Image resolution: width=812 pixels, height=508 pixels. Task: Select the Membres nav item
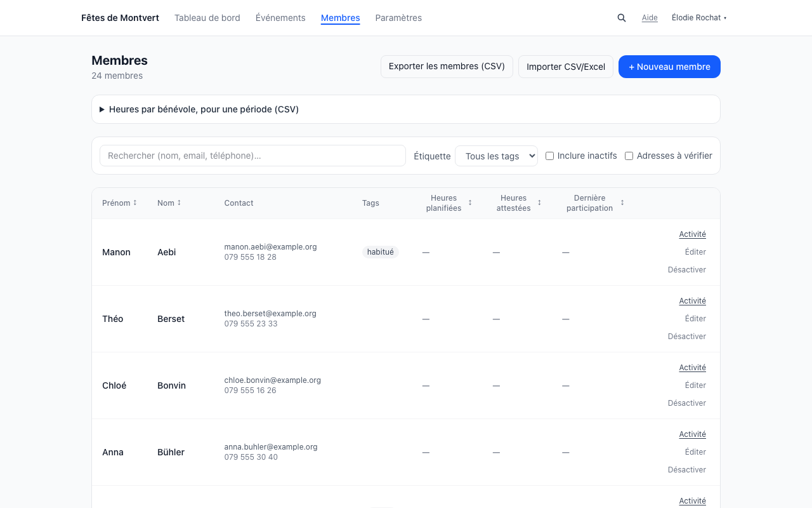[x=341, y=18]
